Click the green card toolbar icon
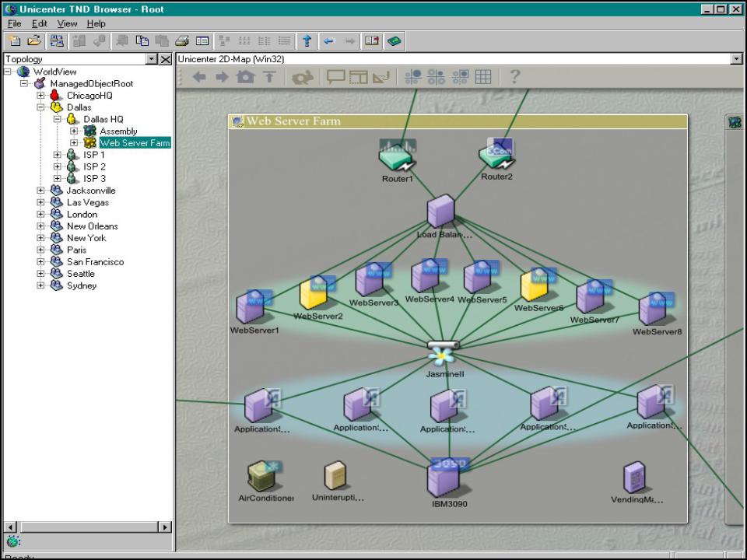The width and height of the screenshot is (747, 560). click(395, 41)
